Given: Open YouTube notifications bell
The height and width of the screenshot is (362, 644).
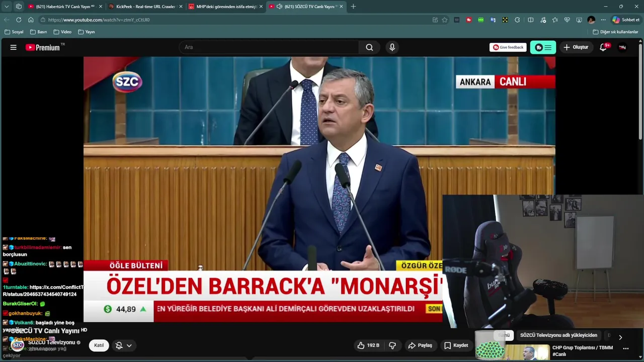Looking at the screenshot, I should (603, 47).
